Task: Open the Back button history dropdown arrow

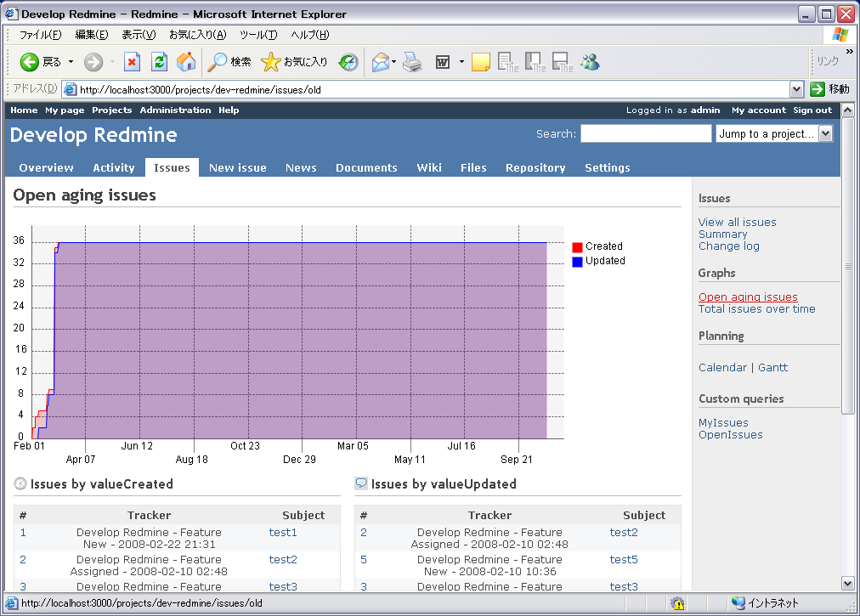Action: [x=71, y=62]
